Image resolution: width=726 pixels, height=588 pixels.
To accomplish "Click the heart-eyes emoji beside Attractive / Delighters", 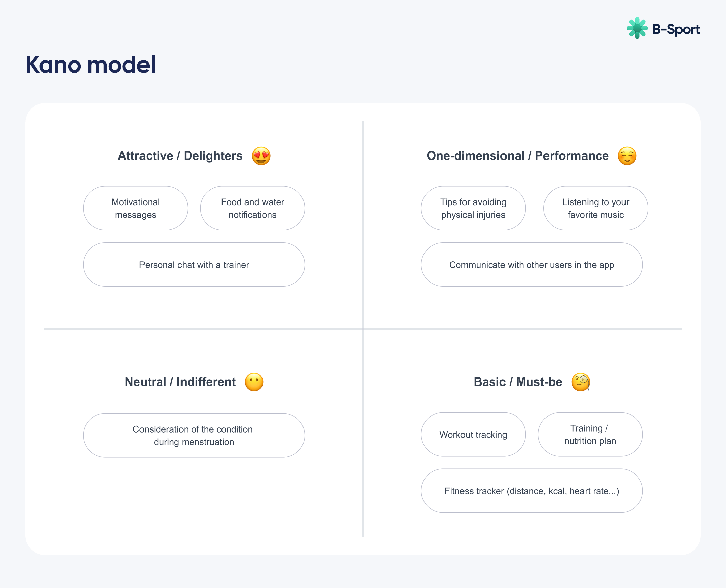I will [x=261, y=156].
